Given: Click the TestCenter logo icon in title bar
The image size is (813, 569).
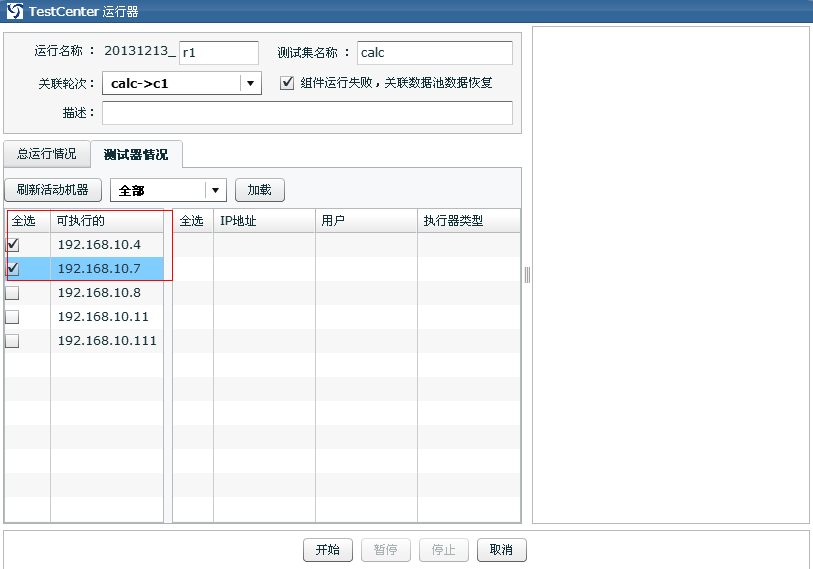Looking at the screenshot, I should click(14, 11).
